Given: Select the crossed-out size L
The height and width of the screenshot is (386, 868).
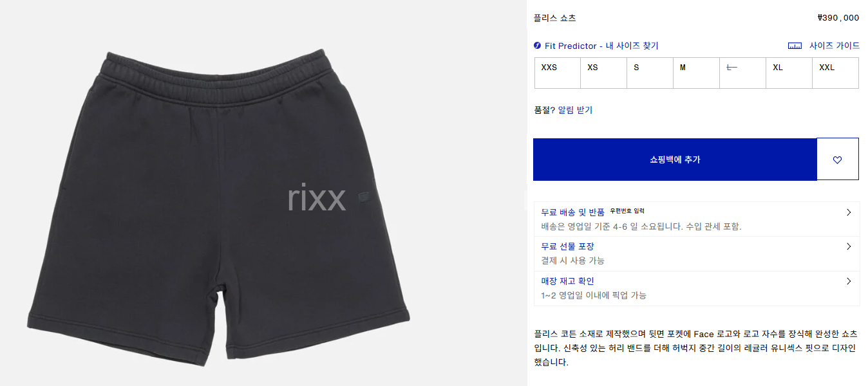Looking at the screenshot, I should [x=743, y=73].
